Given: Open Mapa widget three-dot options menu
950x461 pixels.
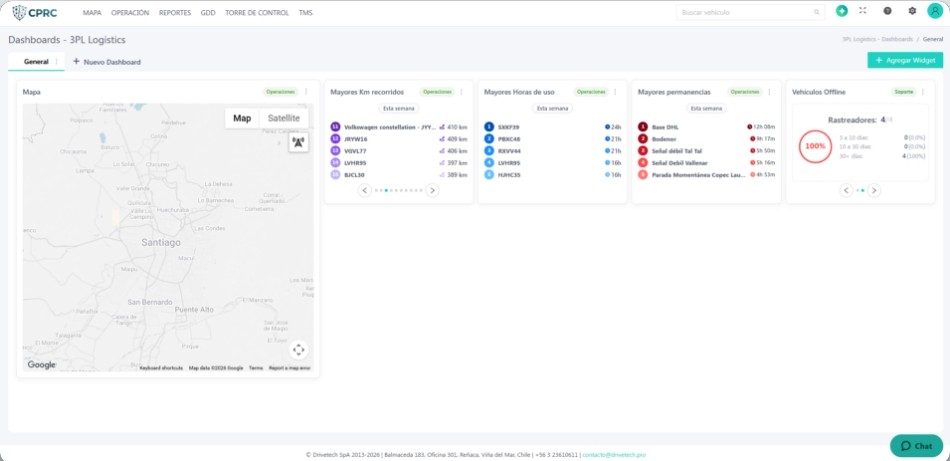Looking at the screenshot, I should click(306, 92).
